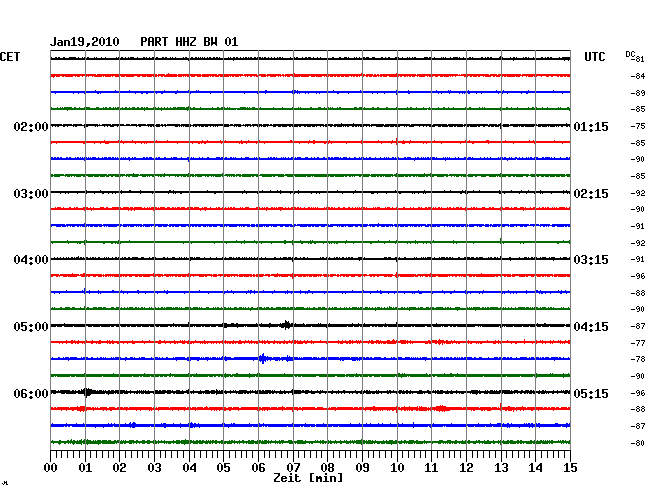Click the 03:15 UTC time marker

[x=591, y=260]
